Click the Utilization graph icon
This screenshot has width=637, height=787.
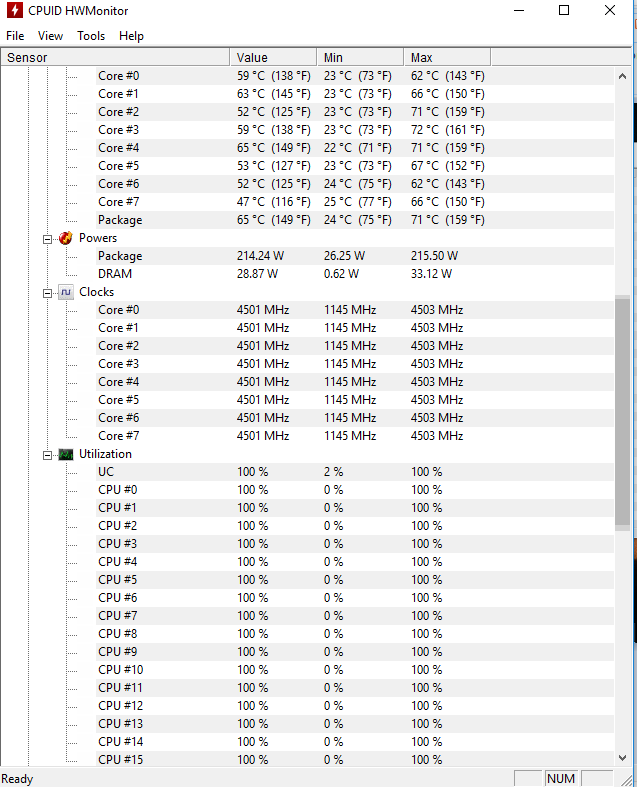point(66,454)
